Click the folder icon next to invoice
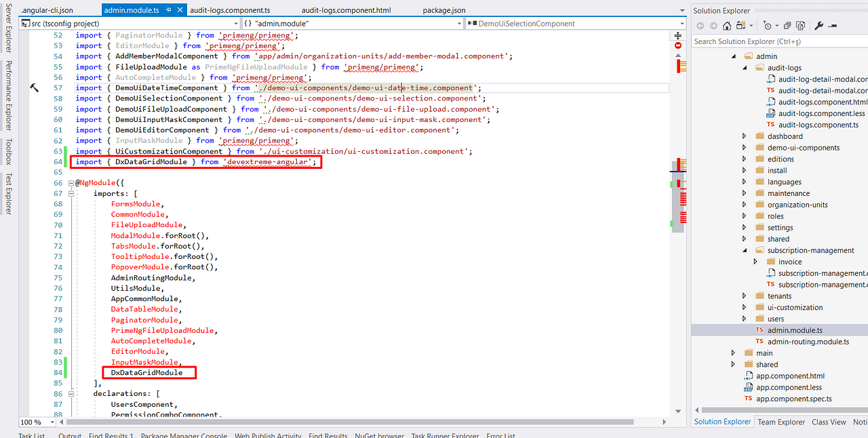Screen dimensions: 868x438 point(771,262)
